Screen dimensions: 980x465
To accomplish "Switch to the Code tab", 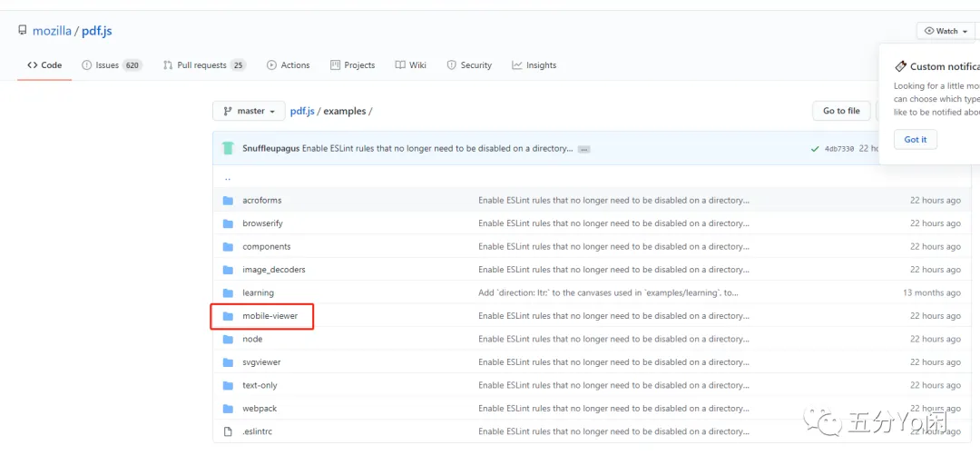I will [x=44, y=65].
